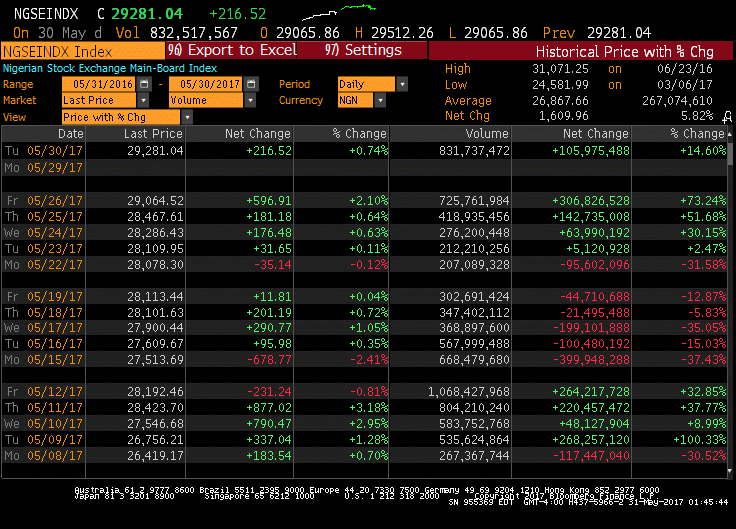The width and height of the screenshot is (736, 529).
Task: Expand the Currency NGN dropdown
Action: tap(380, 100)
